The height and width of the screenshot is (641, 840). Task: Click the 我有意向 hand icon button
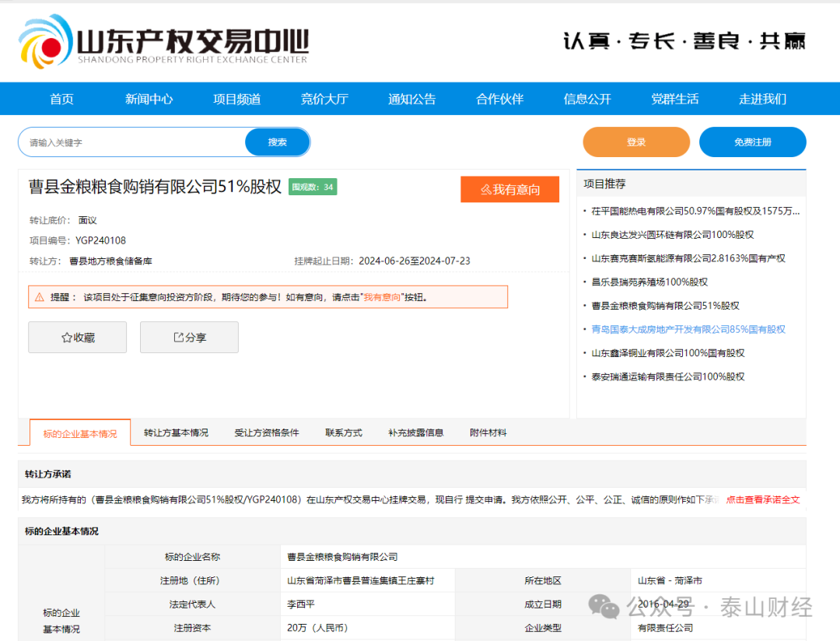(x=486, y=189)
